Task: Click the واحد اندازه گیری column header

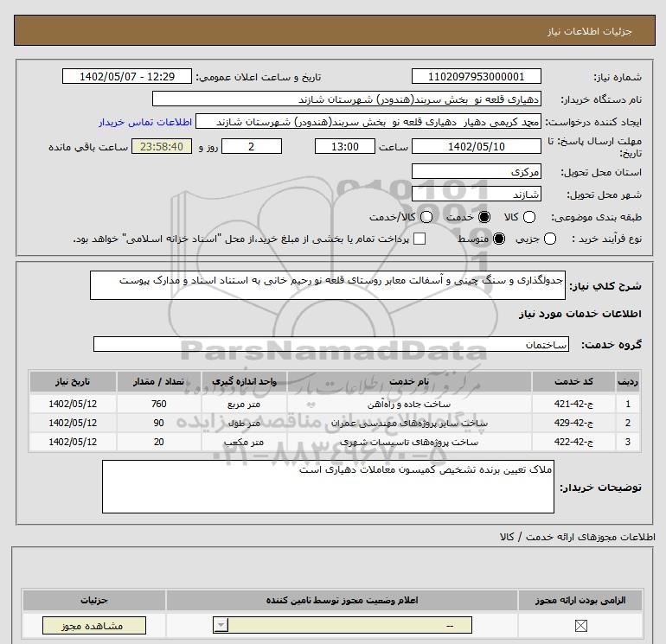Action: tap(244, 381)
